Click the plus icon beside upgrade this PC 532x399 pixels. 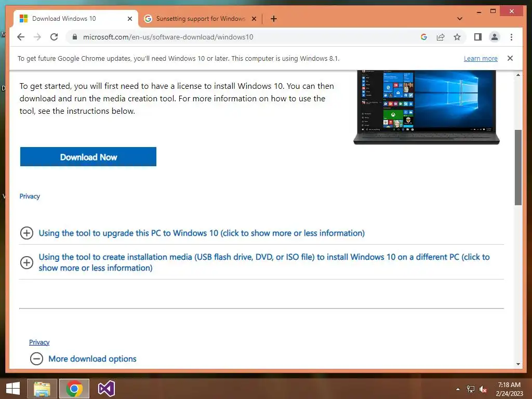(27, 233)
